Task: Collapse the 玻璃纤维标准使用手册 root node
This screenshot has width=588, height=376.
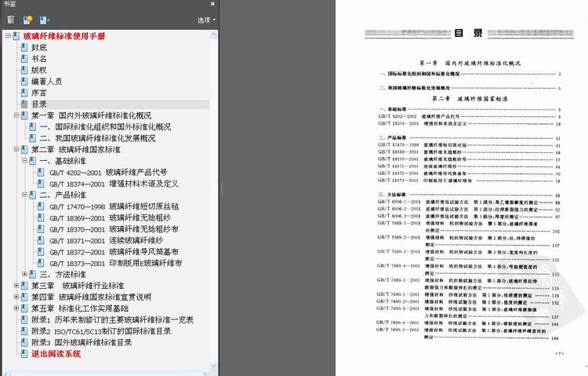Action: (x=8, y=36)
